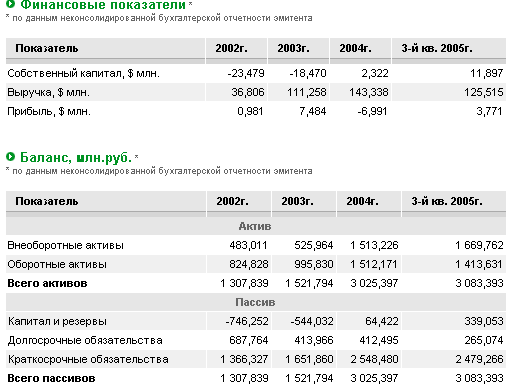Image resolution: width=512 pixels, height=390 pixels.
Task: Click non-current assets value 483,011
Action: click(248, 246)
